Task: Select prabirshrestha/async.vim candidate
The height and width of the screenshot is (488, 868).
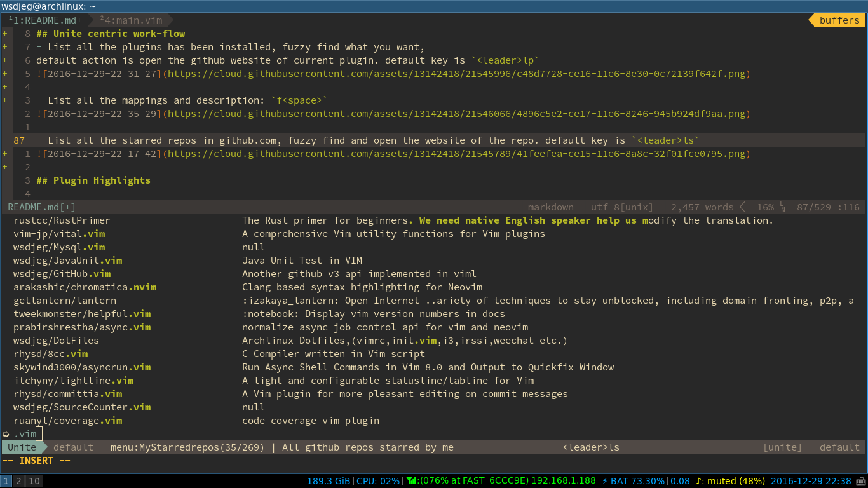Action: (x=82, y=327)
